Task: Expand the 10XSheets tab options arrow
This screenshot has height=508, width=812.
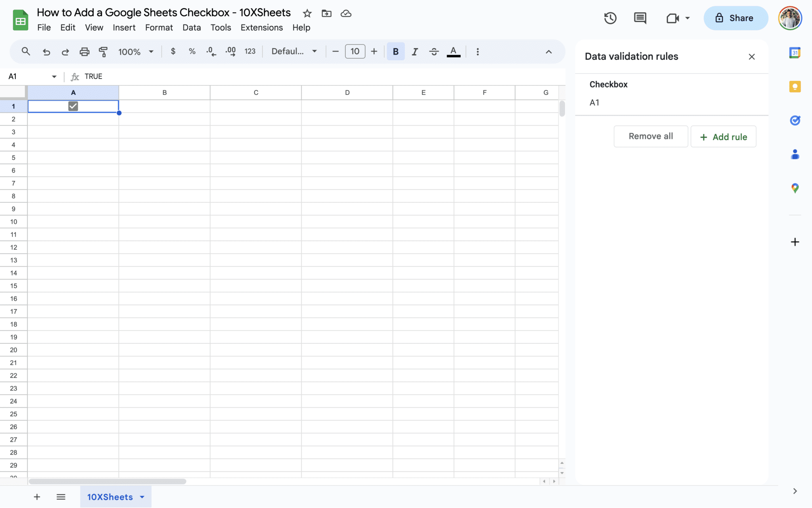Action: pos(142,497)
